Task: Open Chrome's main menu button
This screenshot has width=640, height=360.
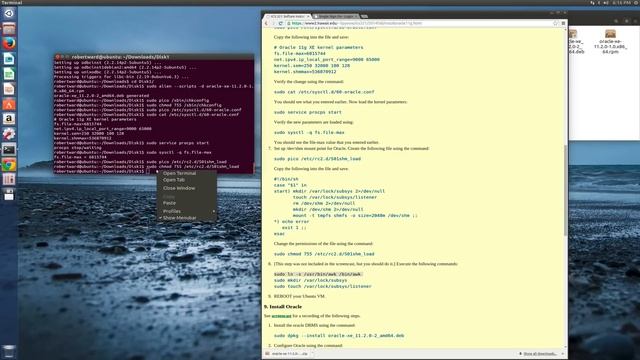Action: pyautogui.click(x=563, y=23)
